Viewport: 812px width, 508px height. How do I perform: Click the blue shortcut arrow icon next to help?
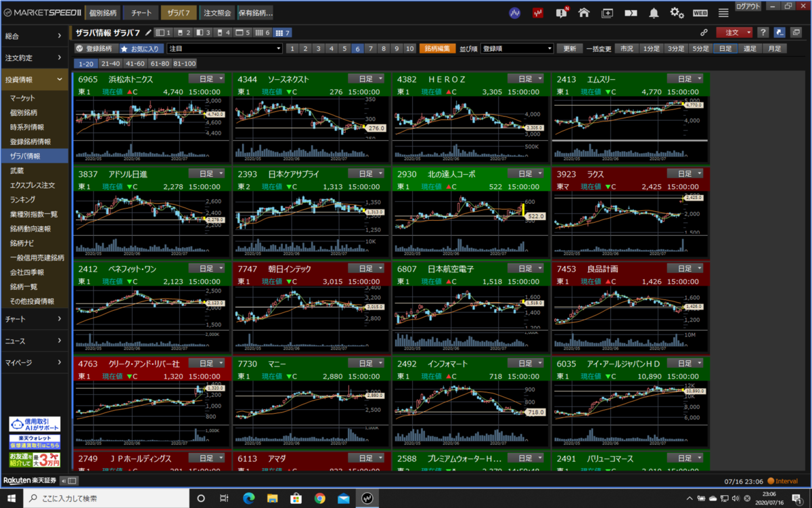coord(780,32)
